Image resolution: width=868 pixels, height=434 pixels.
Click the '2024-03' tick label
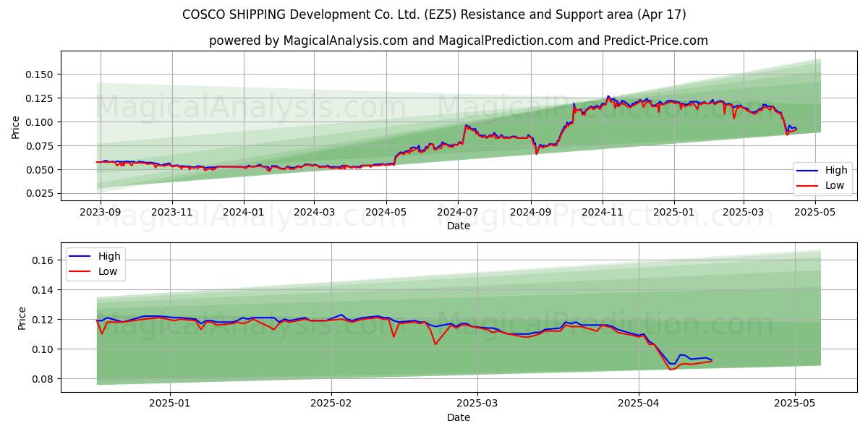(314, 212)
